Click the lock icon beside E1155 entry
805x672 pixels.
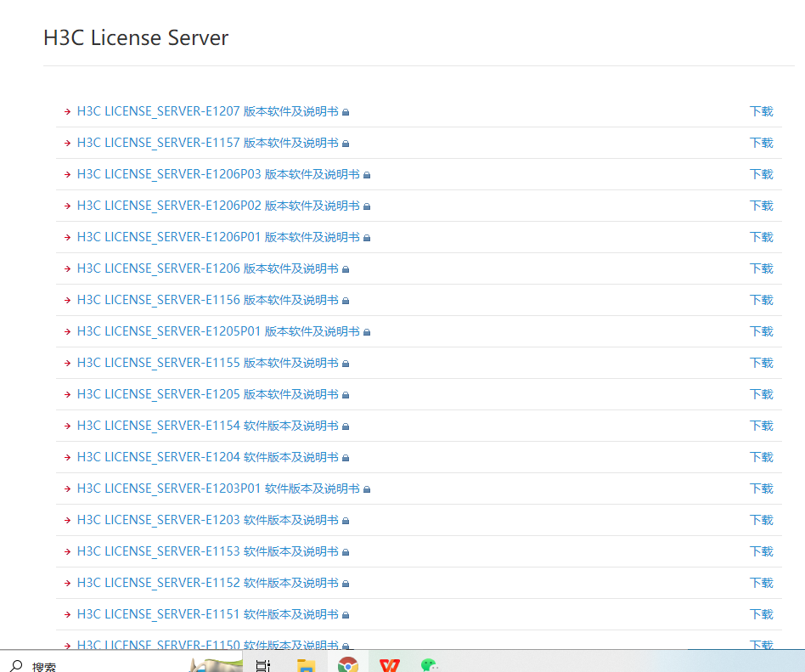tap(346, 364)
